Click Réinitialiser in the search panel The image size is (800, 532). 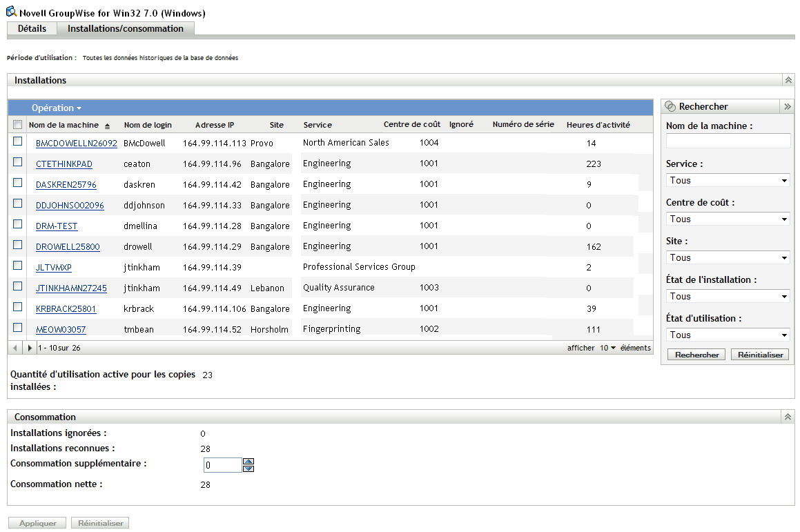pyautogui.click(x=760, y=355)
